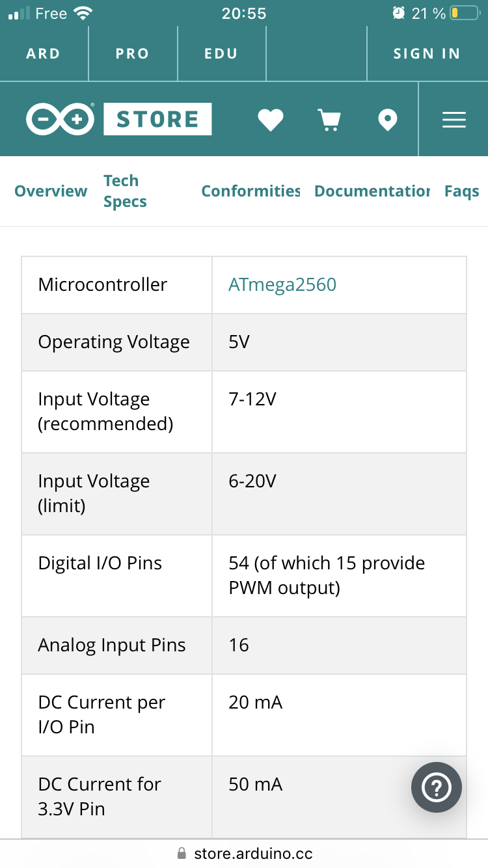This screenshot has width=488, height=868.
Task: Jump to the Faqs tab
Action: [461, 191]
